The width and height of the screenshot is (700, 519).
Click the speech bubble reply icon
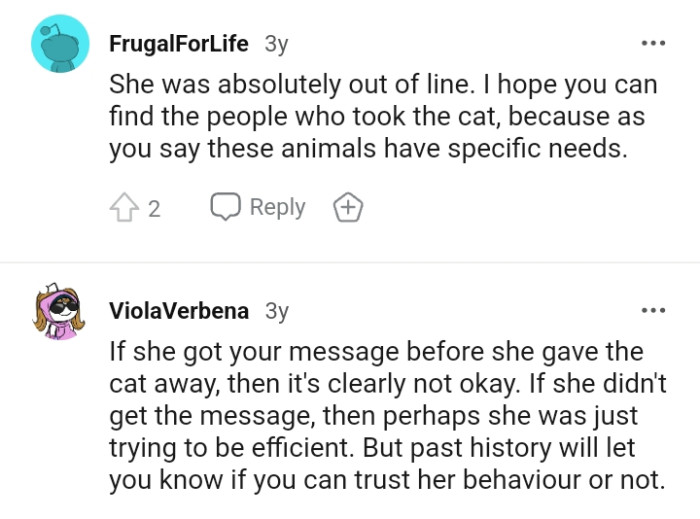click(x=226, y=207)
